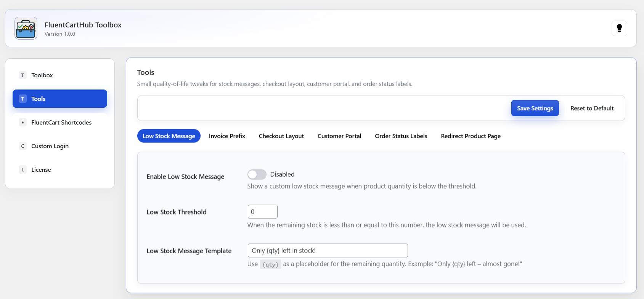Image resolution: width=644 pixels, height=299 pixels.
Task: Open the License page
Action: tap(41, 169)
